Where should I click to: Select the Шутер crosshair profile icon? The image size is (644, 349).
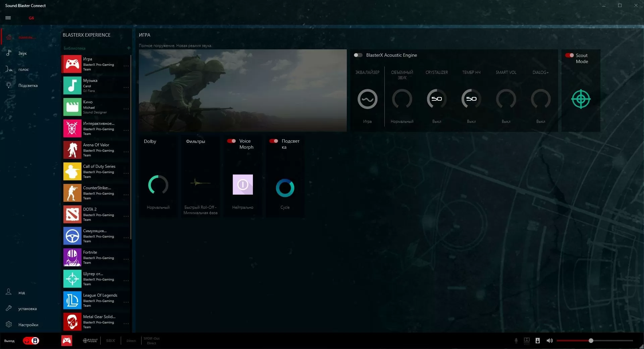[72, 279]
